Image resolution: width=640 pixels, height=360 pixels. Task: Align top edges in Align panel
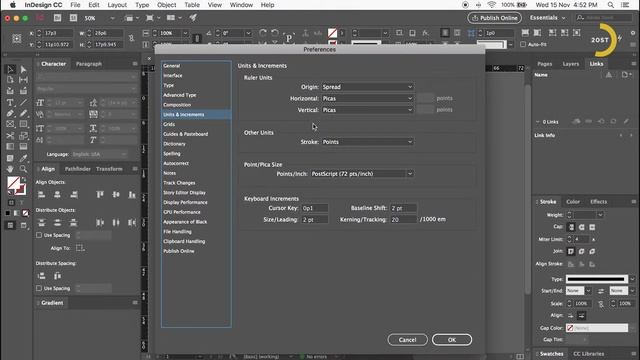point(100,195)
